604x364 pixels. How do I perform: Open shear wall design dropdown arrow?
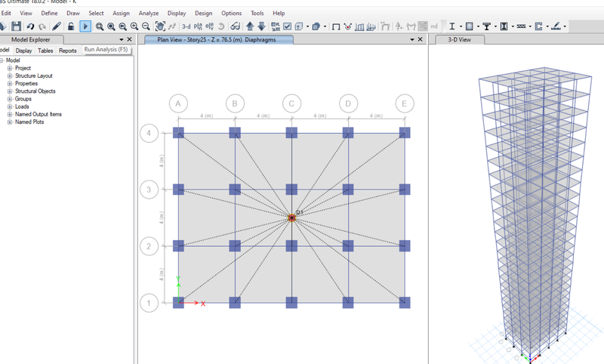tap(547, 26)
